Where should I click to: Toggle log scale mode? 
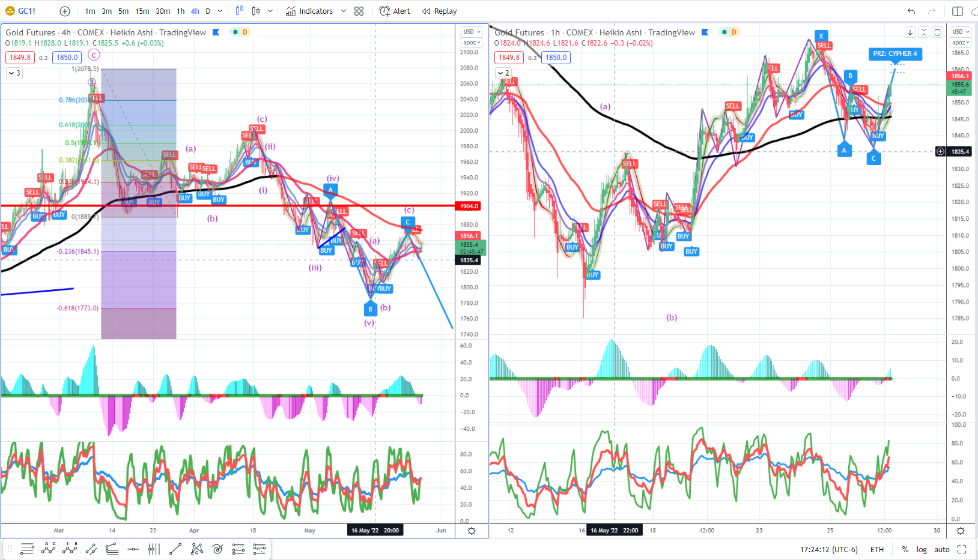click(922, 549)
